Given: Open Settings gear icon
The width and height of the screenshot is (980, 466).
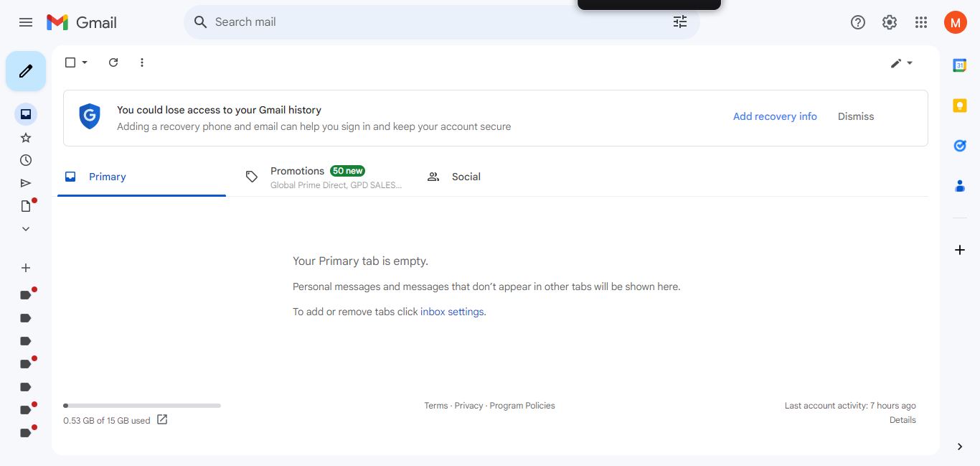Looking at the screenshot, I should pos(890,22).
